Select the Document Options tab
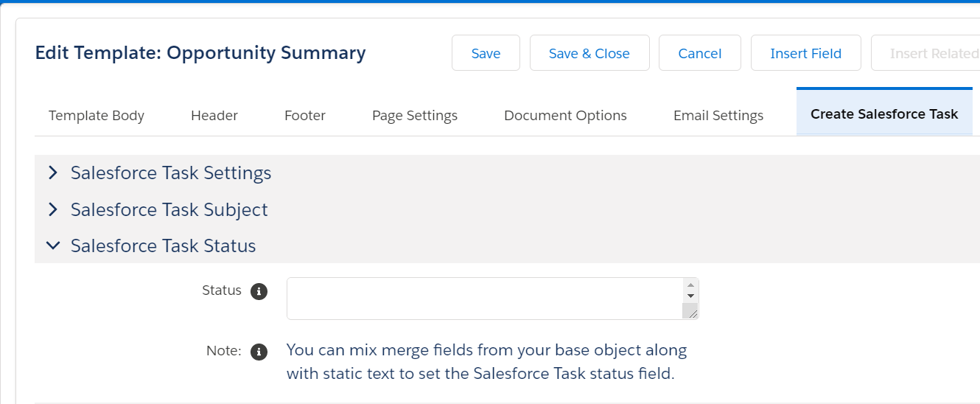Image resolution: width=980 pixels, height=404 pixels. 565,116
